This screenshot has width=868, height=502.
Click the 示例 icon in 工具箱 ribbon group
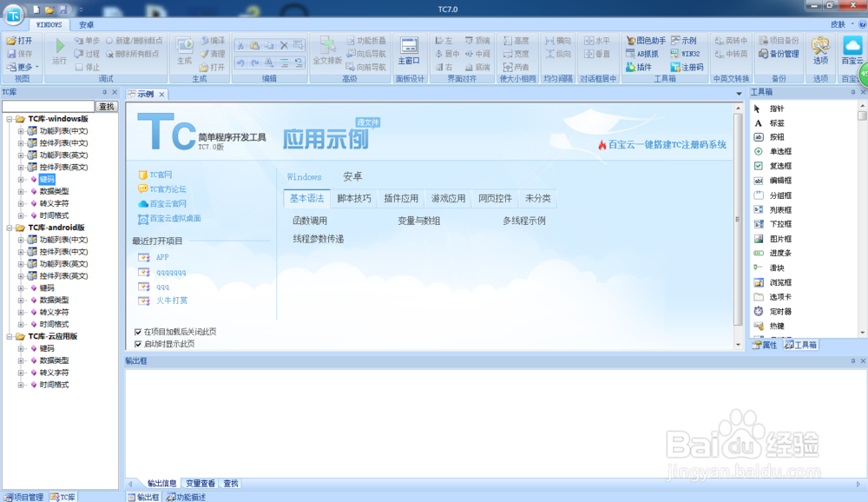click(x=675, y=41)
